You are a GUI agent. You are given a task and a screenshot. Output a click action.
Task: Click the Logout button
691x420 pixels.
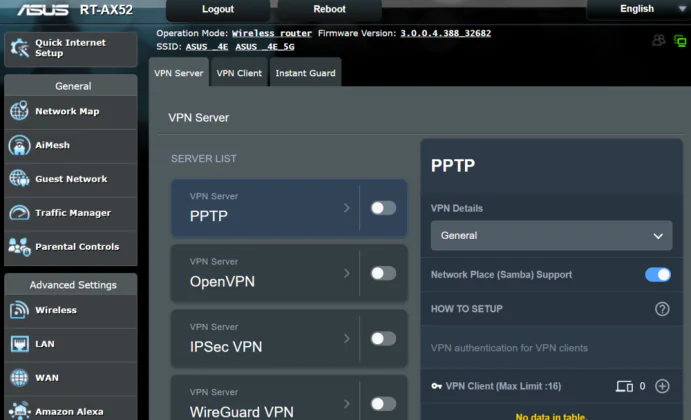[x=218, y=9]
